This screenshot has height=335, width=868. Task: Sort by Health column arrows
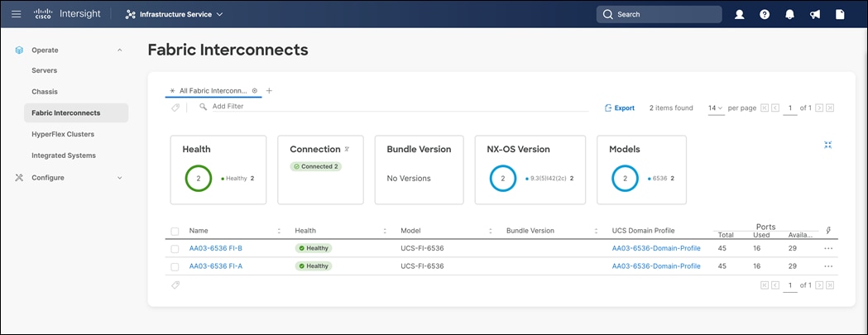[x=385, y=231]
